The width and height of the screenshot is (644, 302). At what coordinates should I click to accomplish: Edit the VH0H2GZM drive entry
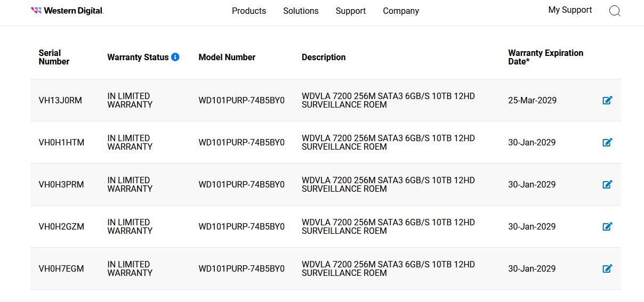coord(607,226)
